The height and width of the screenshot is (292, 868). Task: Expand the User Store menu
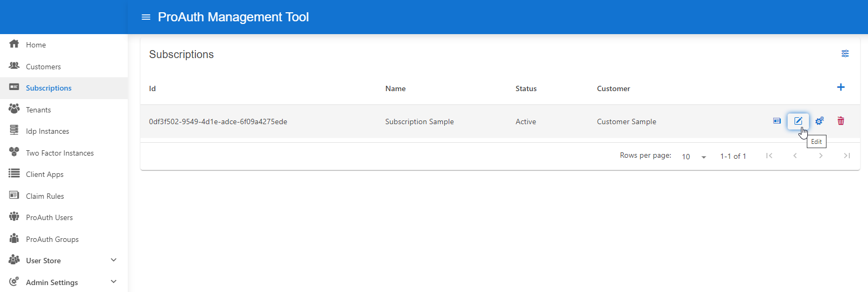[x=113, y=260]
